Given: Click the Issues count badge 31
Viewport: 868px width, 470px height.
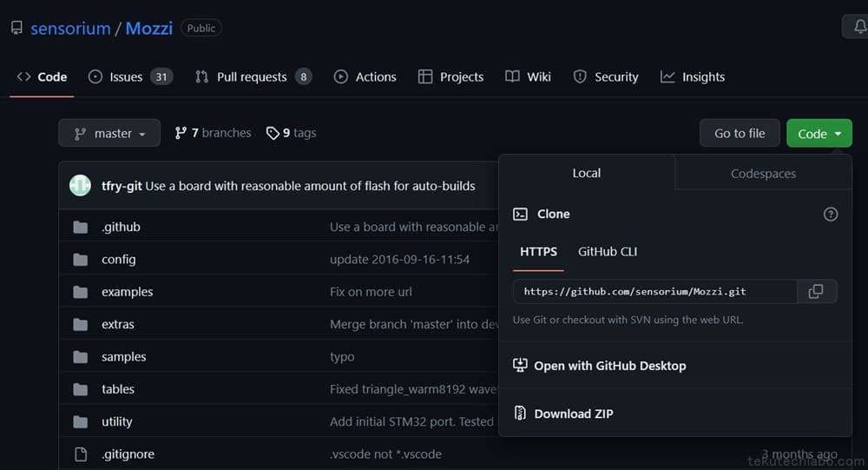Looking at the screenshot, I should [x=161, y=77].
